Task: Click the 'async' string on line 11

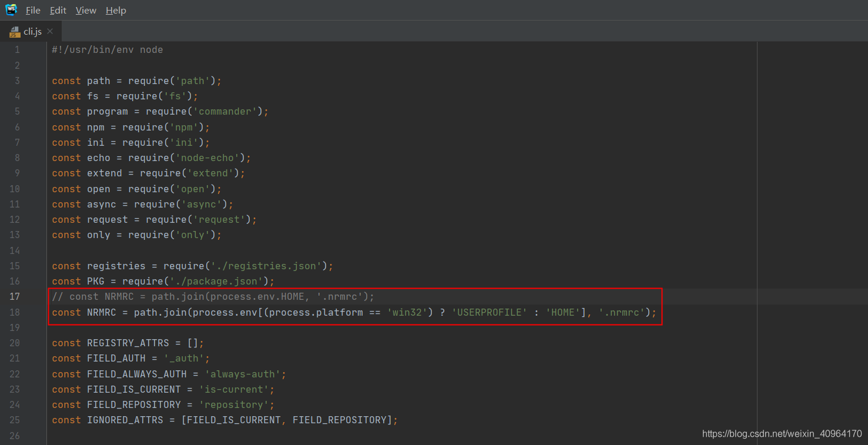Action: tap(202, 205)
